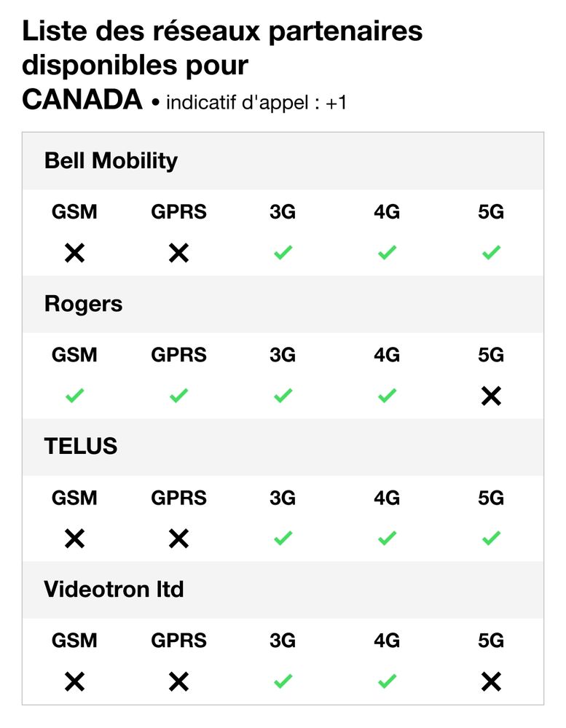Click the Videotron 5G cross icon
This screenshot has width=566, height=728.
[x=491, y=682]
